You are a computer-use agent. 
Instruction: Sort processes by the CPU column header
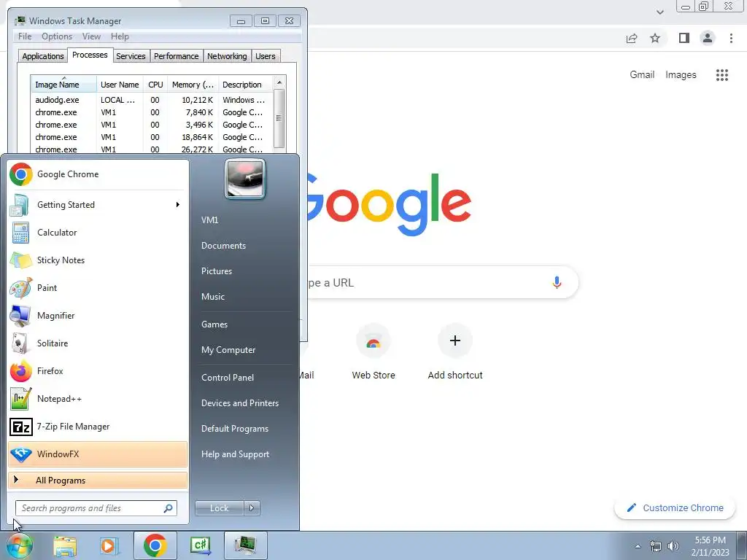tap(155, 85)
